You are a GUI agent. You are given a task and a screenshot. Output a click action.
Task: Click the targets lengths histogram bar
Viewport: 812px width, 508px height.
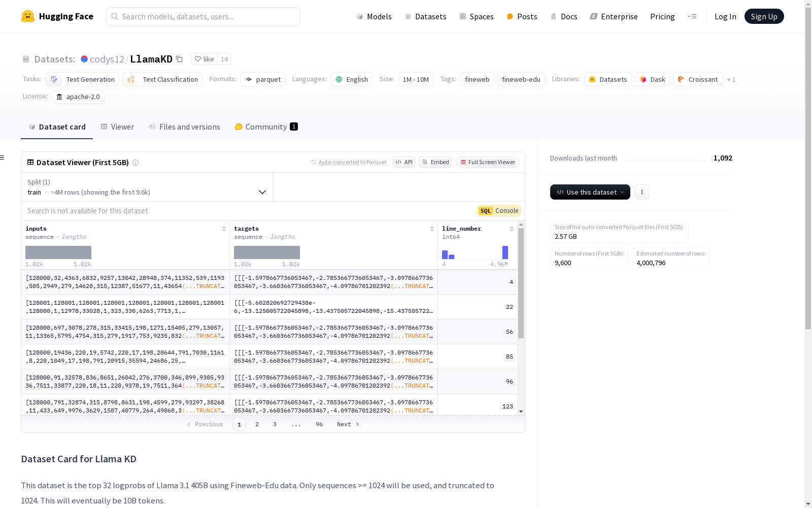coord(267,252)
